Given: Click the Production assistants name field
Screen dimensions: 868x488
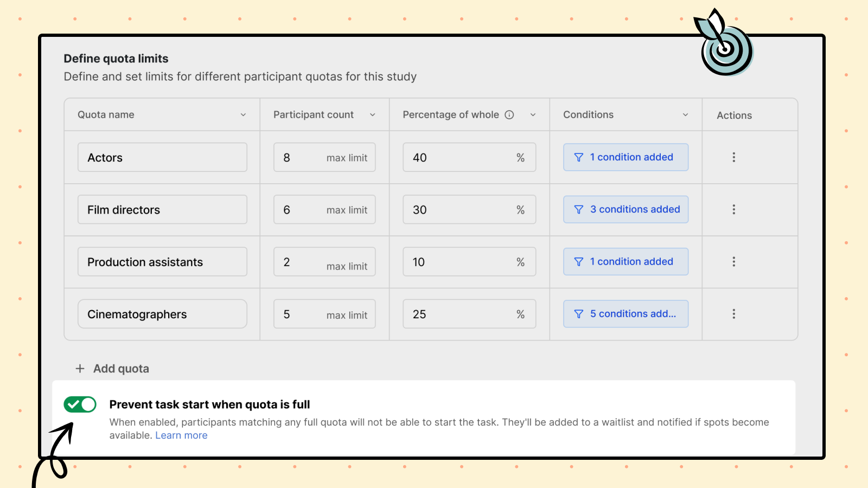Looking at the screenshot, I should pos(162,262).
